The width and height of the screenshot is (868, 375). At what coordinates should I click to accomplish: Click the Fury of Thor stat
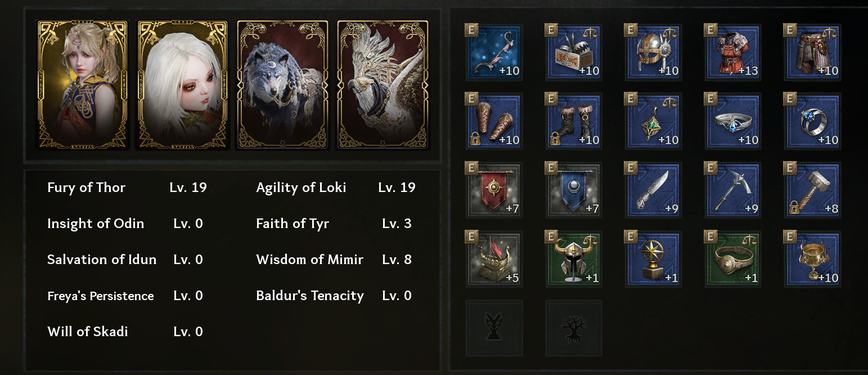pos(86,187)
